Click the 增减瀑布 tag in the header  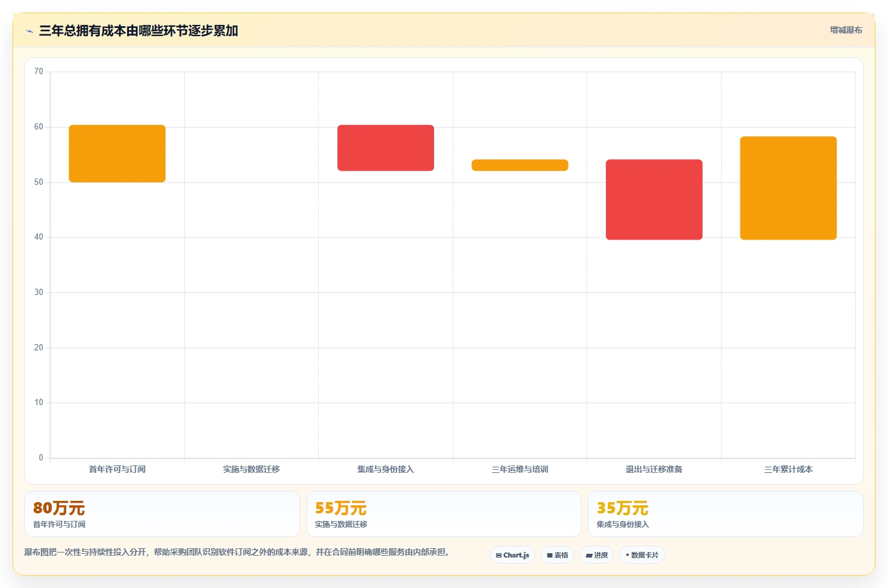click(846, 30)
